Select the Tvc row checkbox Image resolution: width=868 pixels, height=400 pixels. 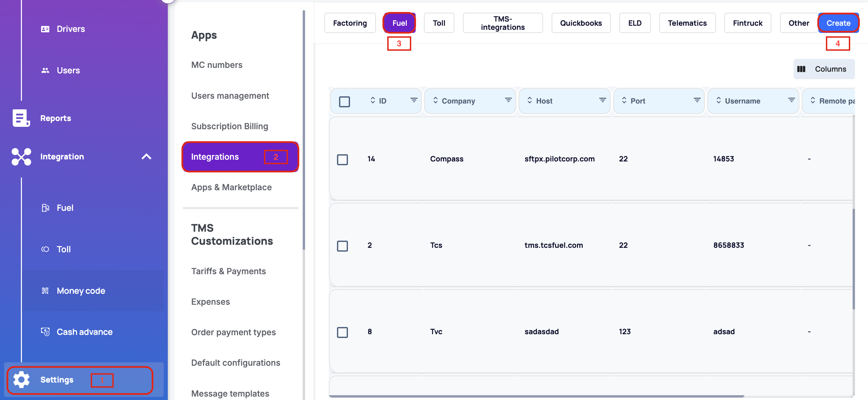point(342,332)
